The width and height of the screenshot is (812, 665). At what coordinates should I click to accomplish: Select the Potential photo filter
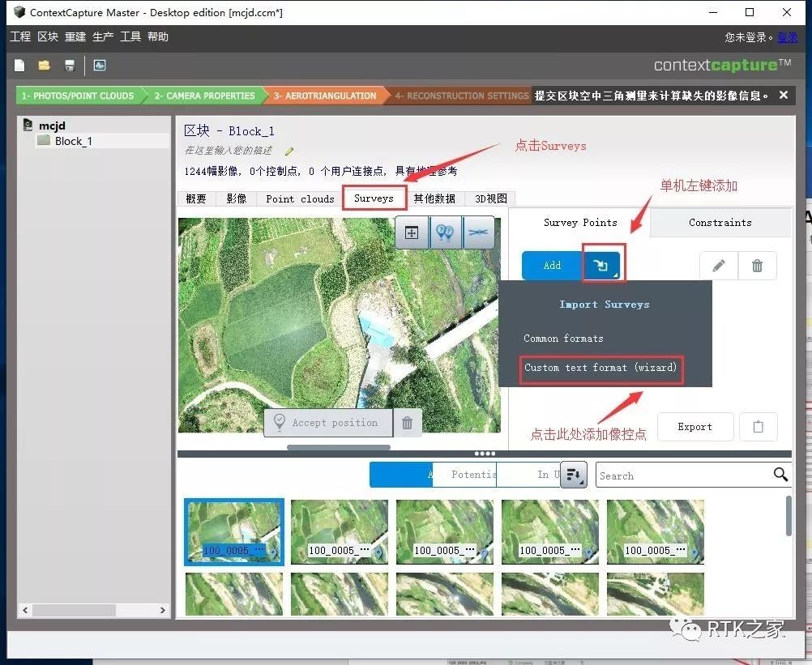[464, 475]
